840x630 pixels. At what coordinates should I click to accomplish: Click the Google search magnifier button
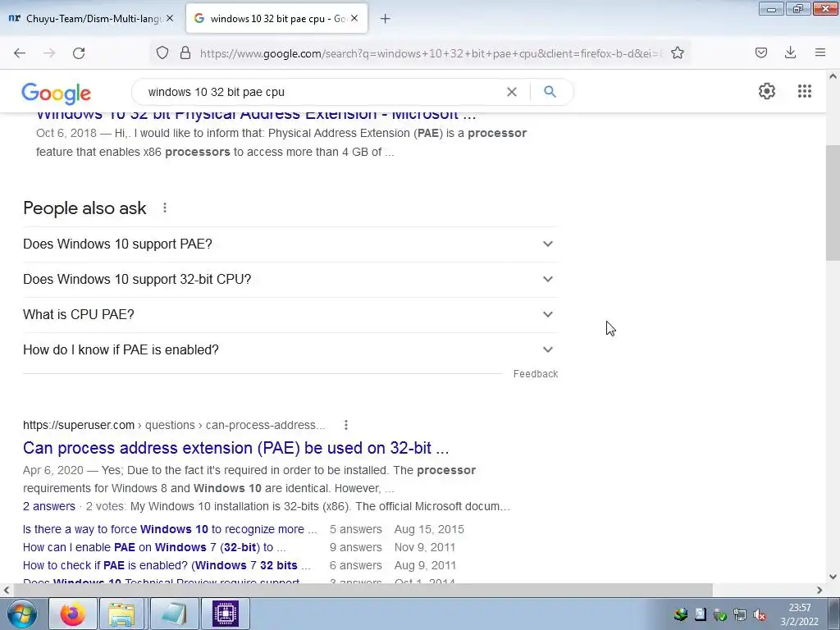(550, 92)
